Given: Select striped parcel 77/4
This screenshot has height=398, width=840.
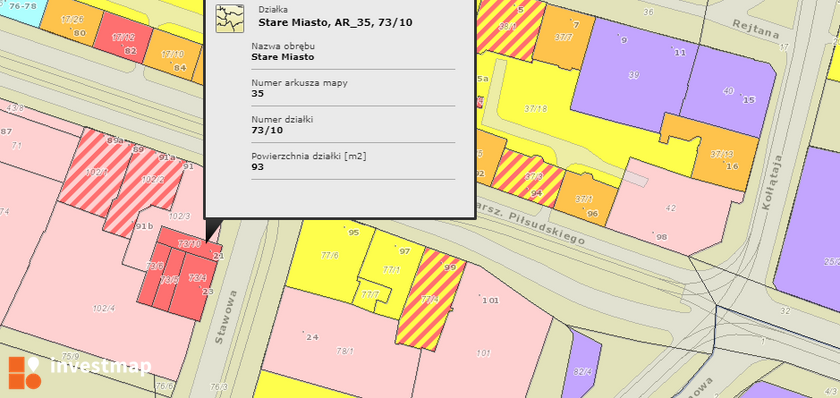Looking at the screenshot, I should click(x=430, y=299).
